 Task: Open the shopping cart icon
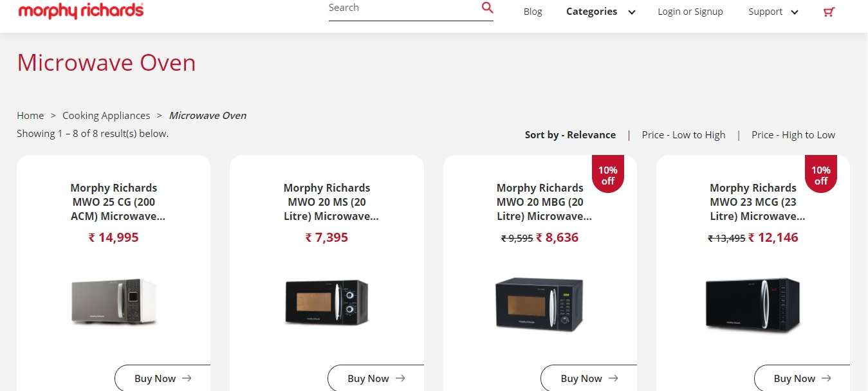pos(829,12)
